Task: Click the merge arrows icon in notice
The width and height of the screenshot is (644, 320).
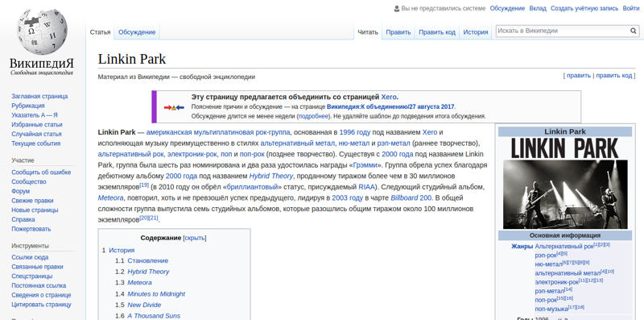Action: click(174, 108)
